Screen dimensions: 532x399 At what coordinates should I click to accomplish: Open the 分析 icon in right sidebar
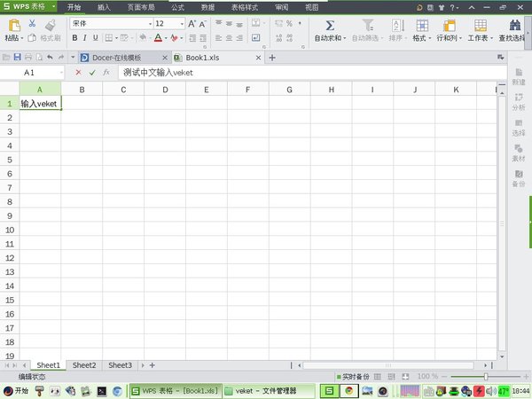(519, 102)
